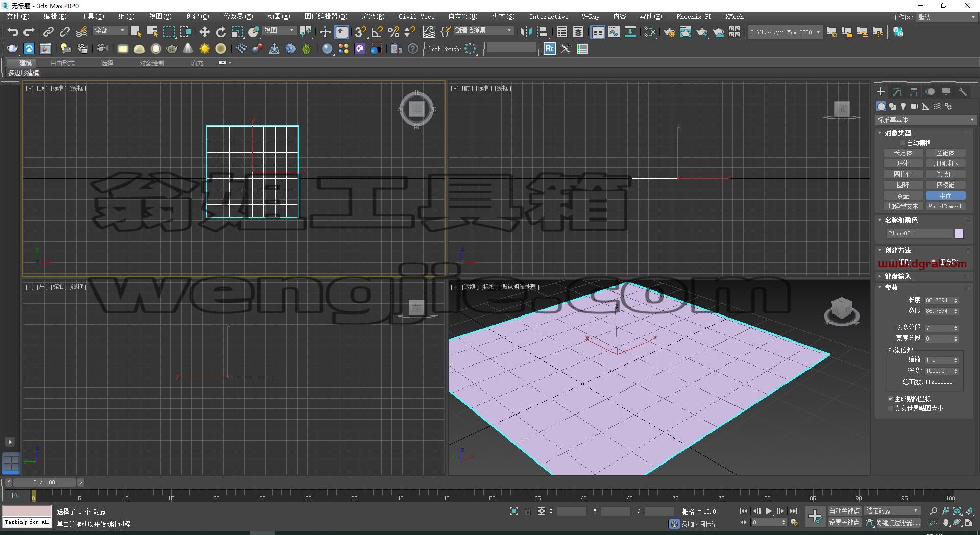Toggle the selection lock icon
This screenshot has width=980, height=535.
pos(527,511)
